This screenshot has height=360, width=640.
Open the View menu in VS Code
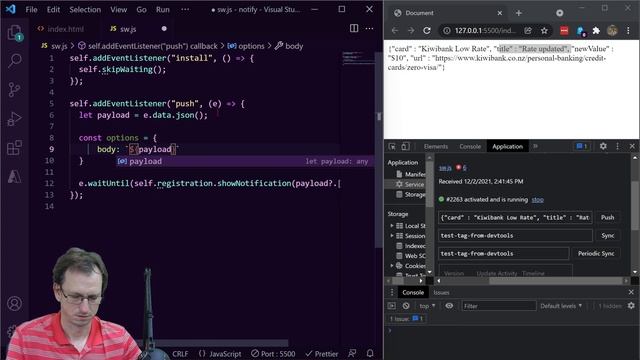coord(118,9)
